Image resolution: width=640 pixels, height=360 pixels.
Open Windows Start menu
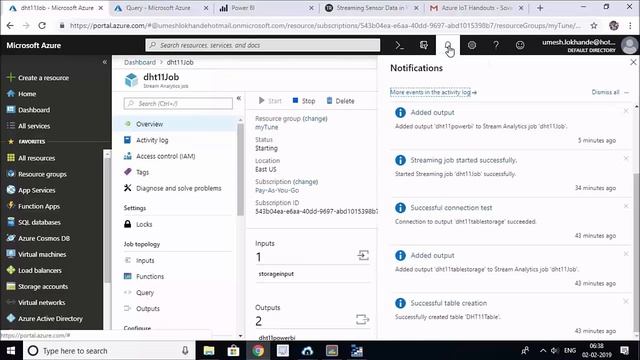click(11, 351)
